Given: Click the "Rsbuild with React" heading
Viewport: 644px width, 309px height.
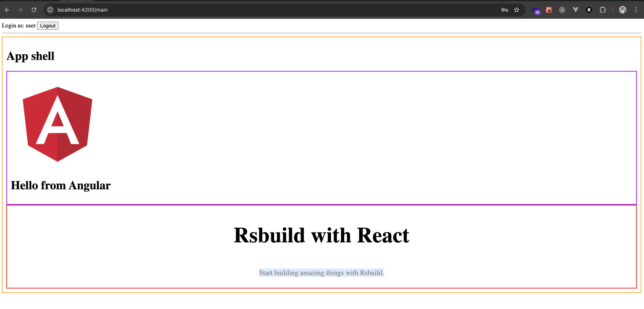Looking at the screenshot, I should (322, 235).
